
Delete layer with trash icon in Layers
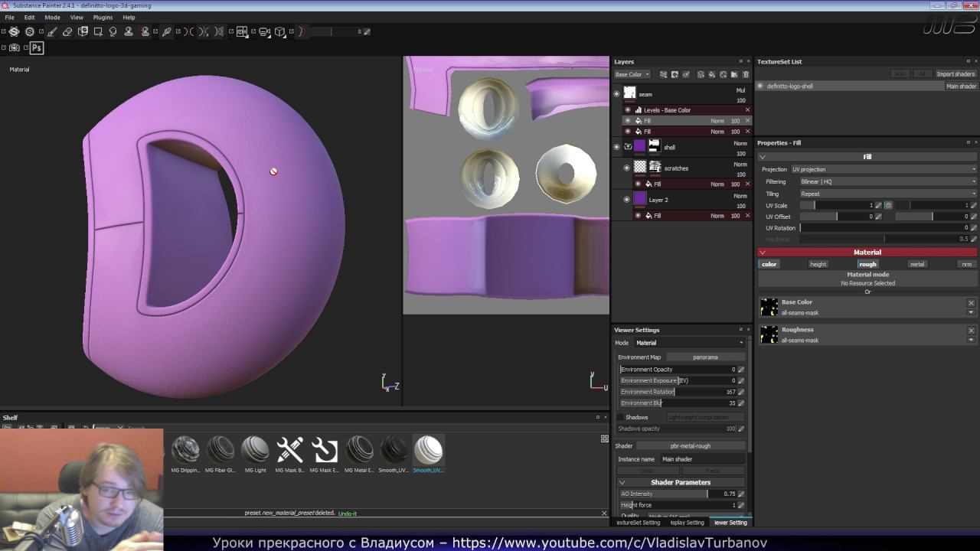(x=746, y=75)
